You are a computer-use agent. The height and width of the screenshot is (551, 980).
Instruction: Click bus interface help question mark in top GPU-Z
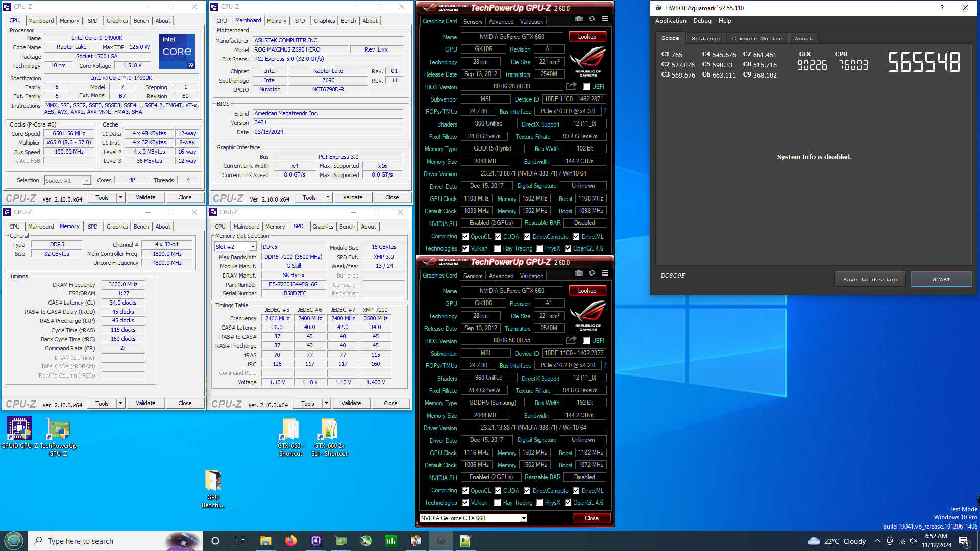[x=605, y=111]
